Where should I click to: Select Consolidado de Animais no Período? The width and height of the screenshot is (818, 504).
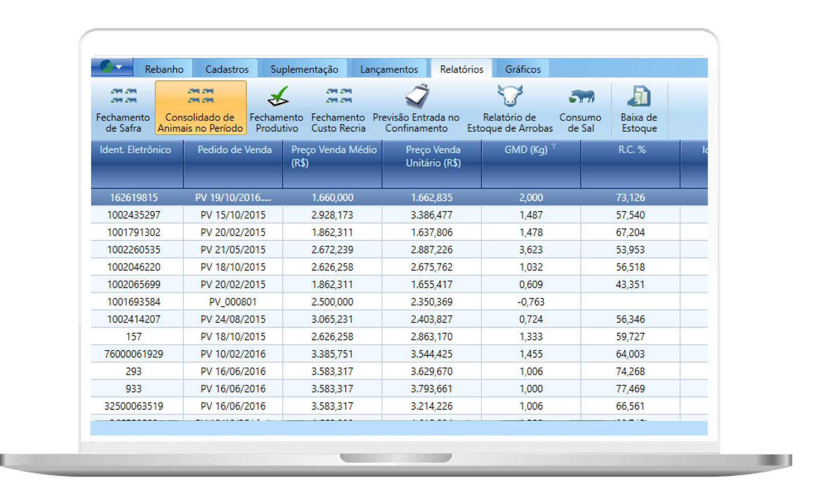coord(200,108)
